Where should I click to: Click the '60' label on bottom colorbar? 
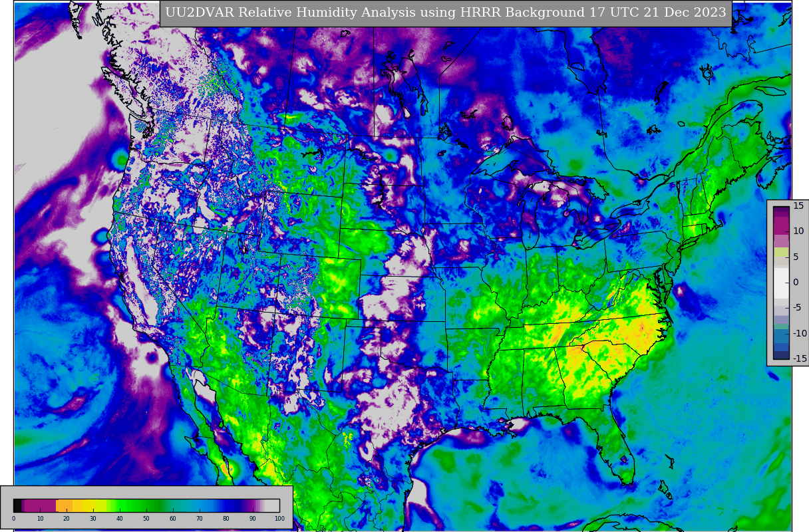pos(173,518)
